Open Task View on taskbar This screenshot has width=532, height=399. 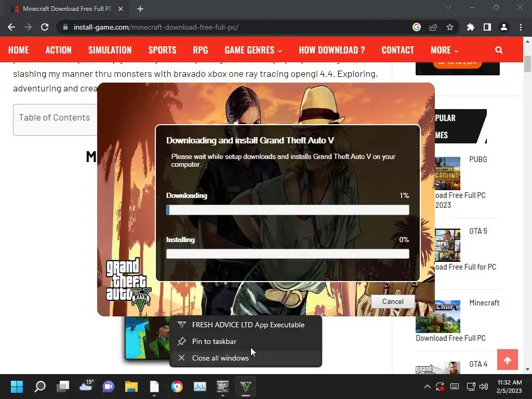pyautogui.click(x=63, y=387)
